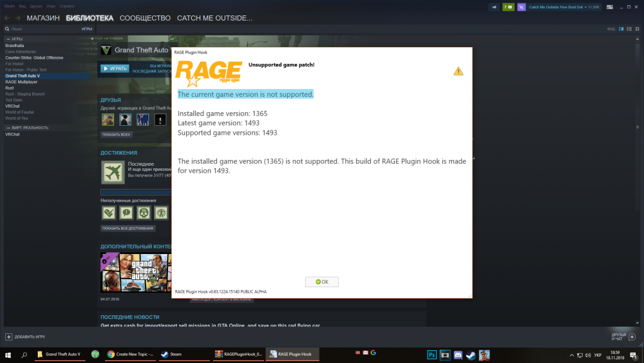The image size is (644, 363).
Task: Click ПОКАЗАТЬ ВСЕ ДОСТИЖЕНИЯ button
Action: click(x=128, y=228)
